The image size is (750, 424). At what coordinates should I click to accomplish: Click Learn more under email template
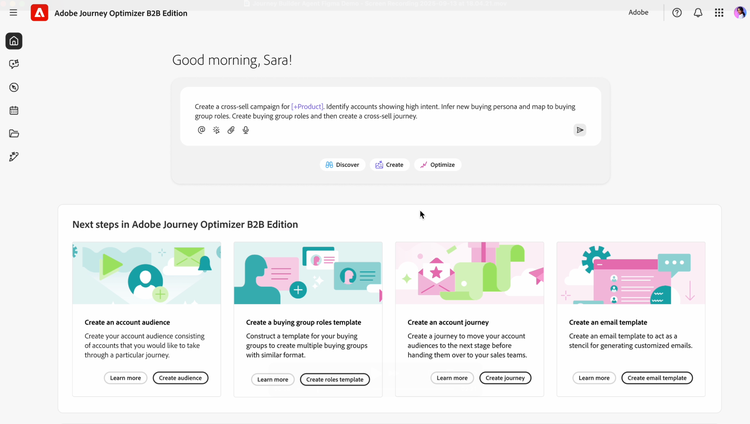tap(594, 378)
